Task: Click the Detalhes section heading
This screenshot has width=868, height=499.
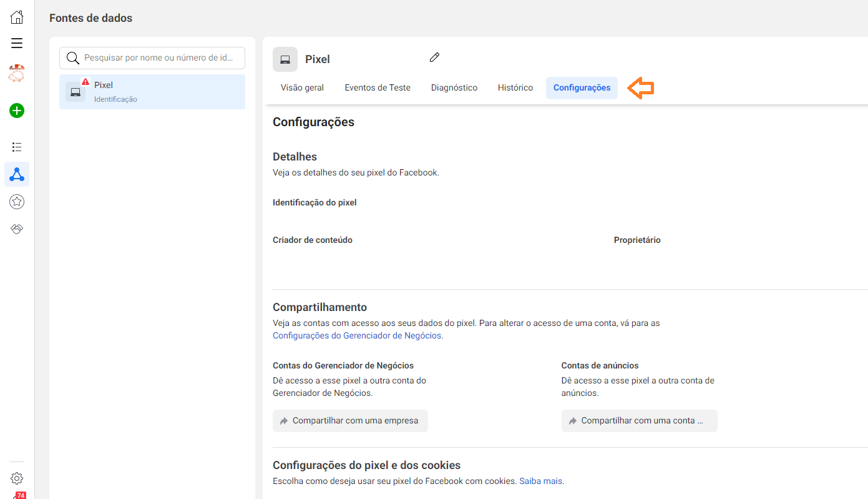Action: point(295,157)
